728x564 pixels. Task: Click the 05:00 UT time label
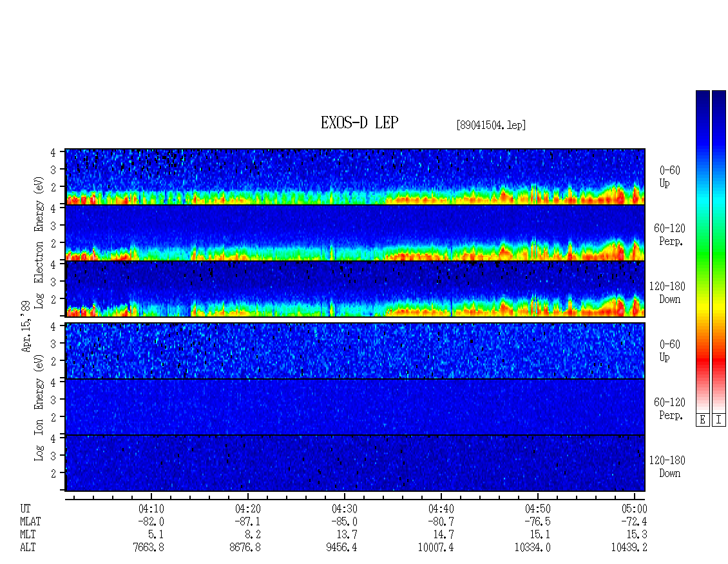634,509
